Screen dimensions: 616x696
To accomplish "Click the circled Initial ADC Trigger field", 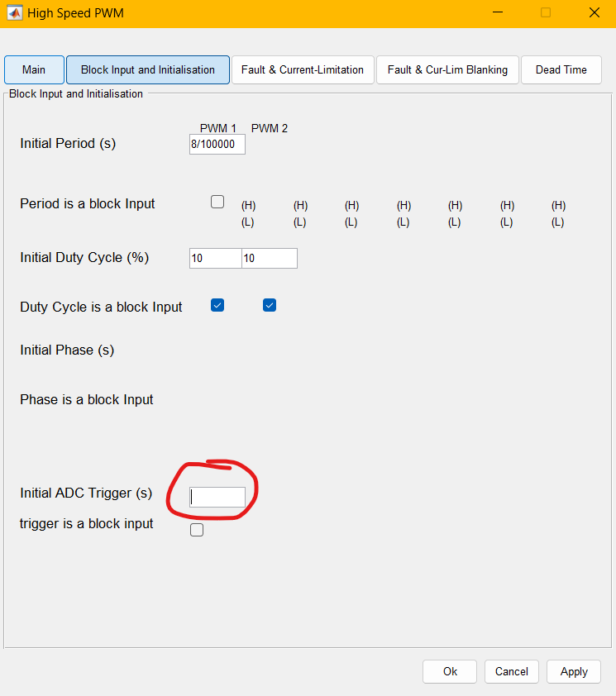I will click(217, 496).
